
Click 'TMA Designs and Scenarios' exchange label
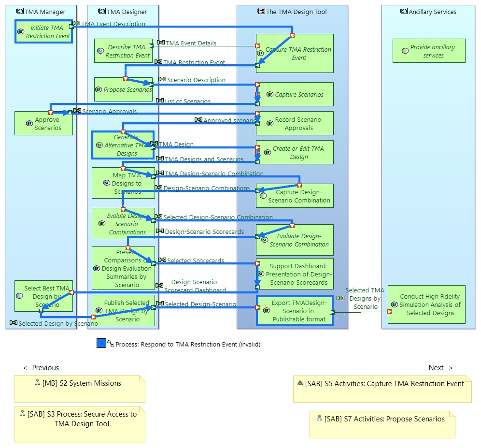tap(204, 159)
